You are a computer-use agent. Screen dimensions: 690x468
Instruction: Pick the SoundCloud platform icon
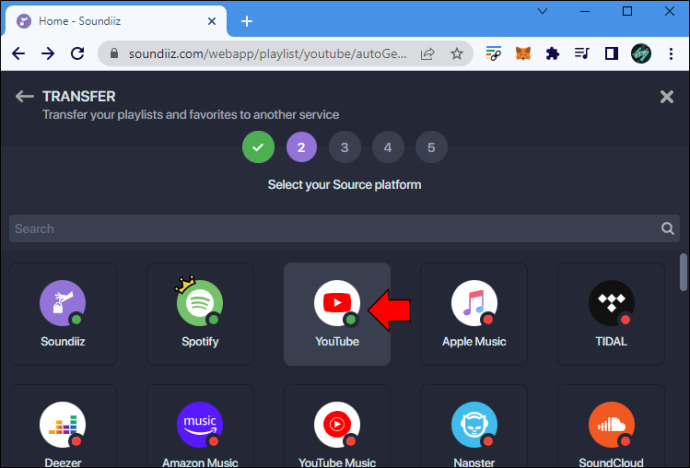pyautogui.click(x=611, y=424)
